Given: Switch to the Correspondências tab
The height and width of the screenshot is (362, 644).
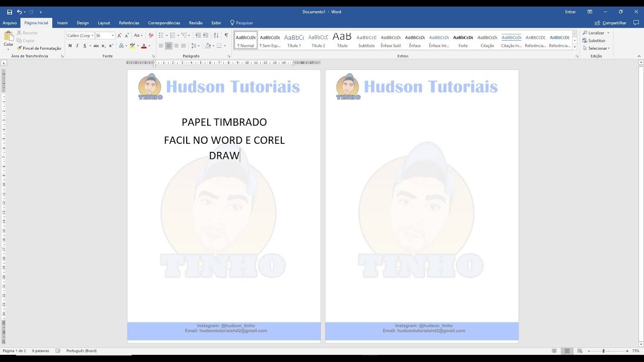Looking at the screenshot, I should 164,23.
